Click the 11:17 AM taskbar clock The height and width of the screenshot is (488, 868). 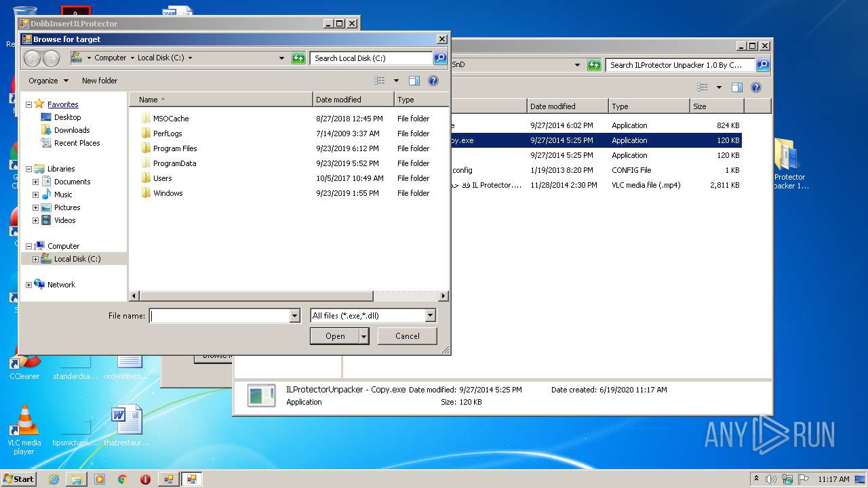click(833, 479)
